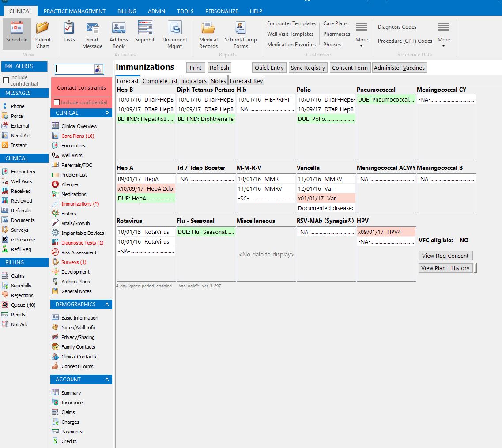Open the Address Book icon

point(118,28)
